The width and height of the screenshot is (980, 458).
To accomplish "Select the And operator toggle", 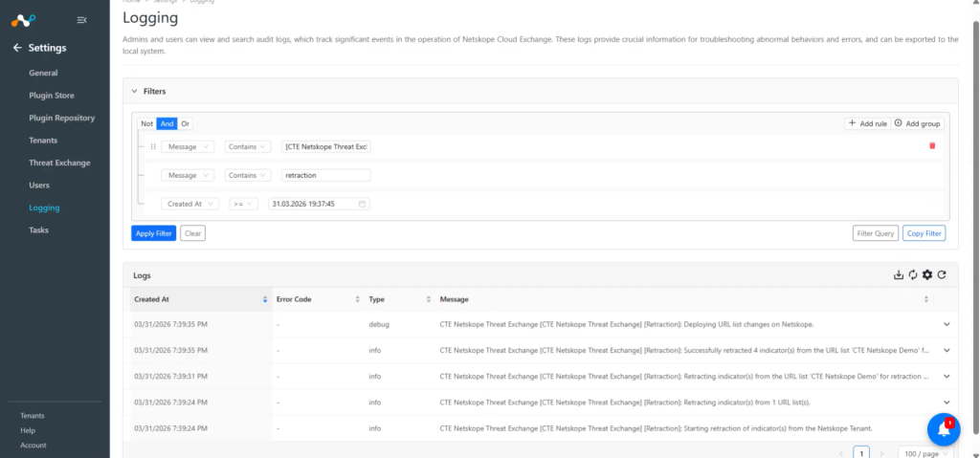I will (167, 123).
